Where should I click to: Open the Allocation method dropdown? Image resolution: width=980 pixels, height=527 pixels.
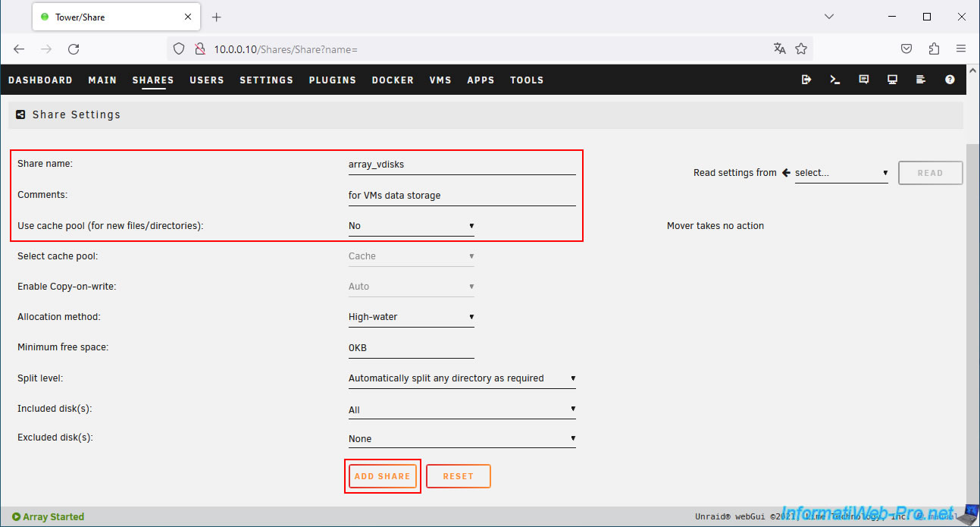click(x=411, y=317)
